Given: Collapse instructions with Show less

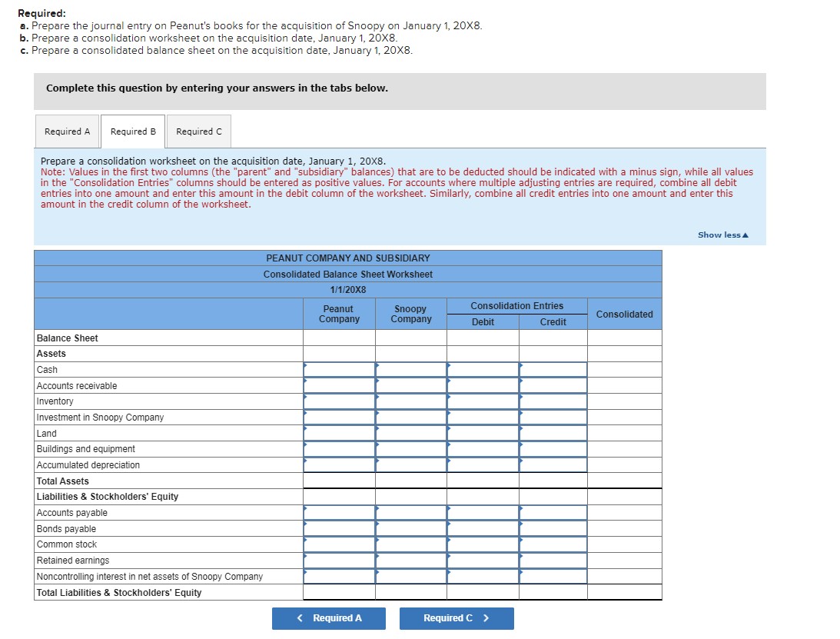Looking at the screenshot, I should click(x=722, y=235).
